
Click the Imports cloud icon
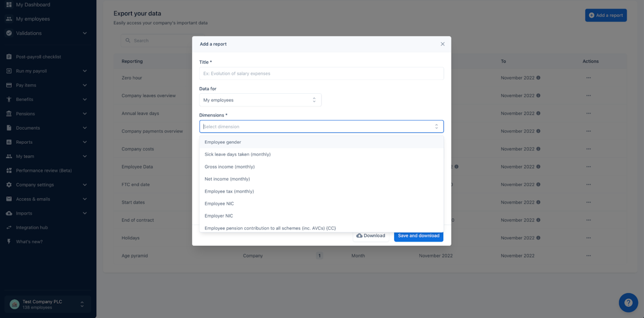coord(9,213)
